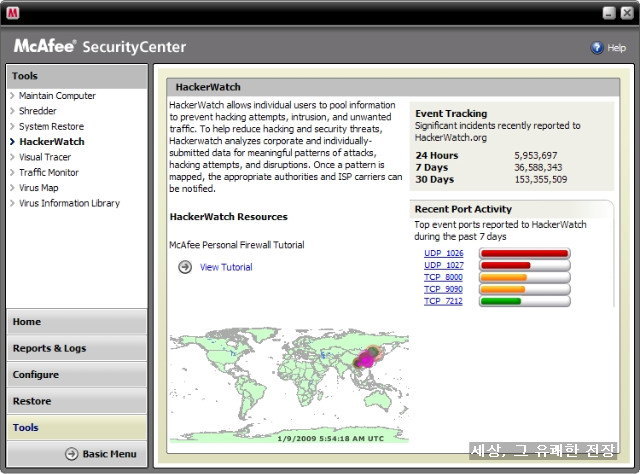The image size is (640, 474).
Task: Click McAfee Personal Firewall Tutorial text
Action: tap(237, 245)
